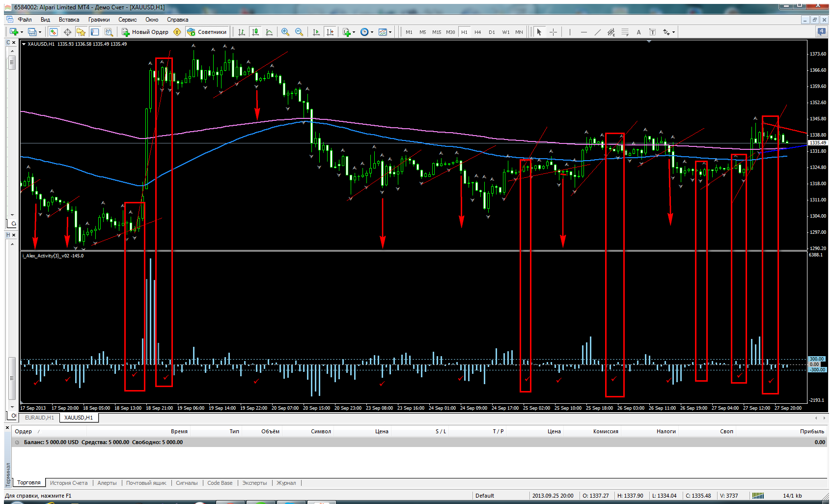Image resolution: width=833 pixels, height=504 pixels.
Task: Switch to the EURAUD,H1 chart tab
Action: 39,418
